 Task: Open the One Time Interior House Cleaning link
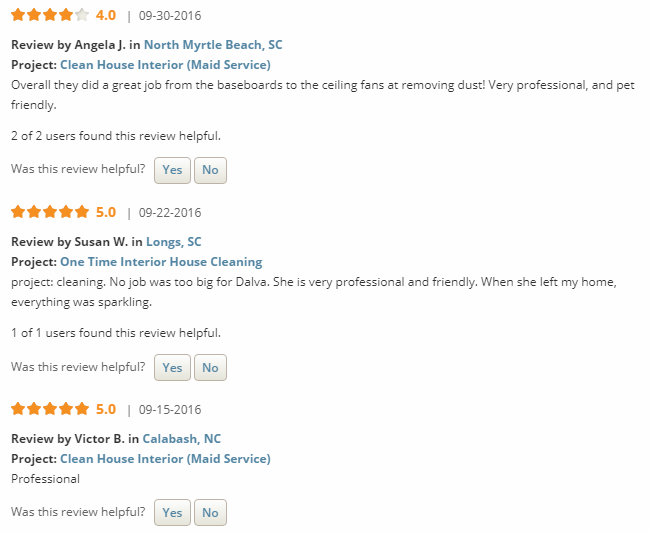(161, 262)
